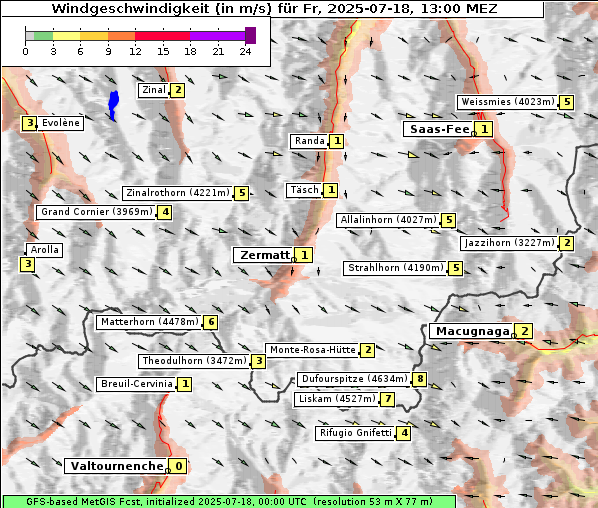Click the Windgeschwindigkeit map title
Screen dimensions: 598x508
tap(274, 8)
